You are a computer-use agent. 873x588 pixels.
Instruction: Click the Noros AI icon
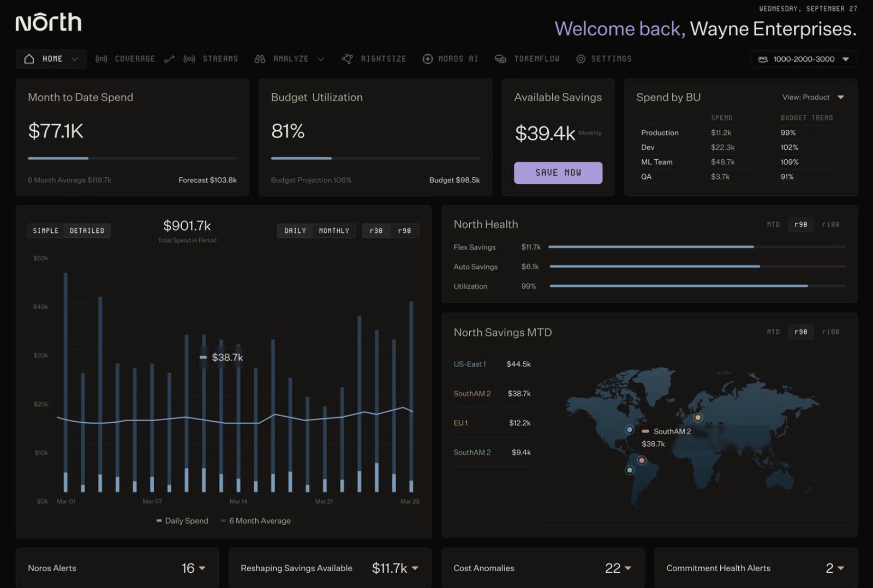pos(428,59)
